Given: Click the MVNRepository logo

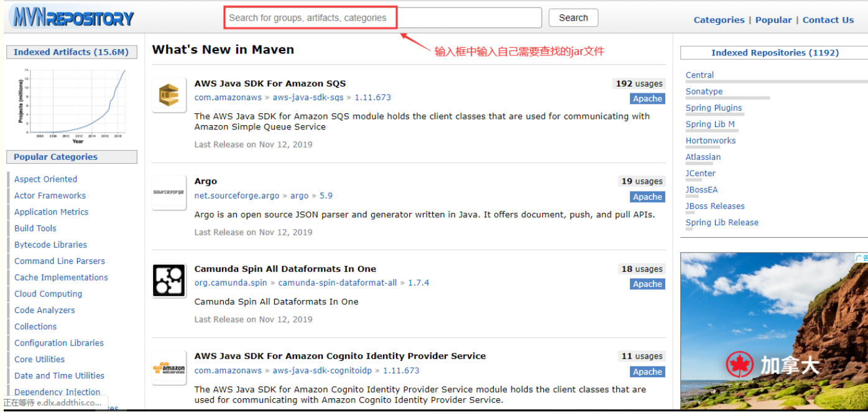Looking at the screenshot, I should tap(73, 17).
